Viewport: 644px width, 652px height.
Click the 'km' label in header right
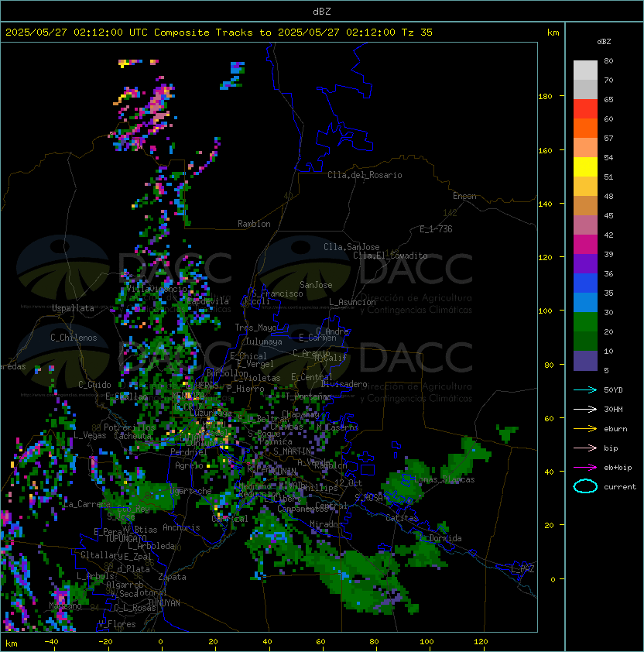tap(553, 33)
